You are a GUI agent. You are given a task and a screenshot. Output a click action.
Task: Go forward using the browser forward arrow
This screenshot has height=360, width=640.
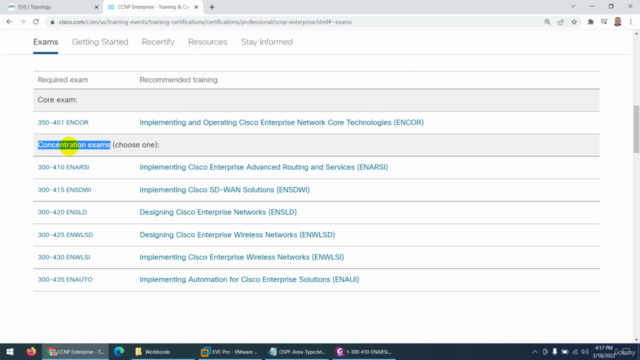pos(22,22)
